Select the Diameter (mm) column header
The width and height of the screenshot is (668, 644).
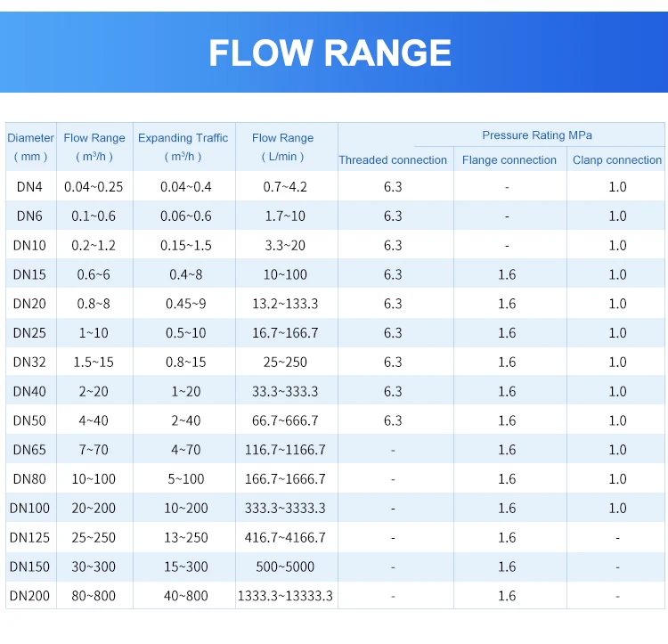tap(30, 147)
